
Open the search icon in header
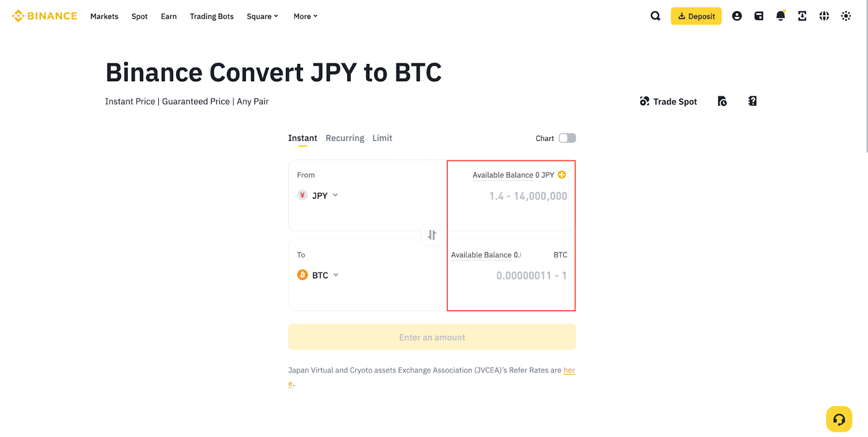click(655, 16)
